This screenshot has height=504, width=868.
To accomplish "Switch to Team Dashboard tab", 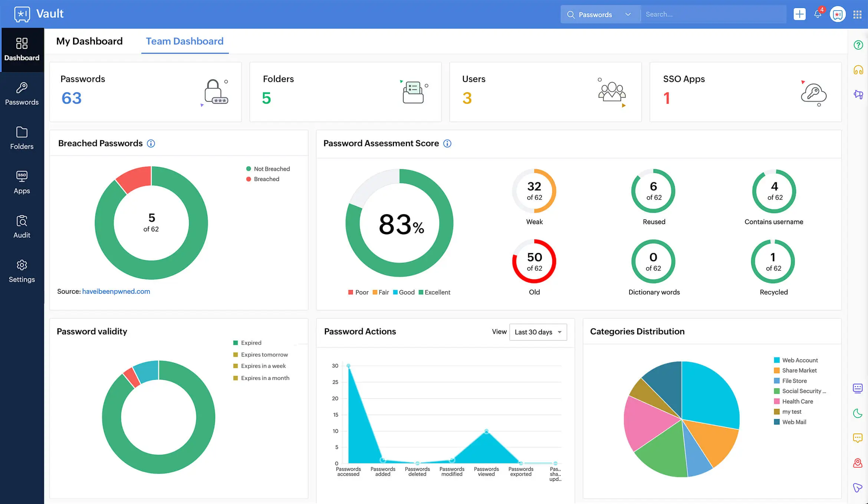I will point(185,41).
